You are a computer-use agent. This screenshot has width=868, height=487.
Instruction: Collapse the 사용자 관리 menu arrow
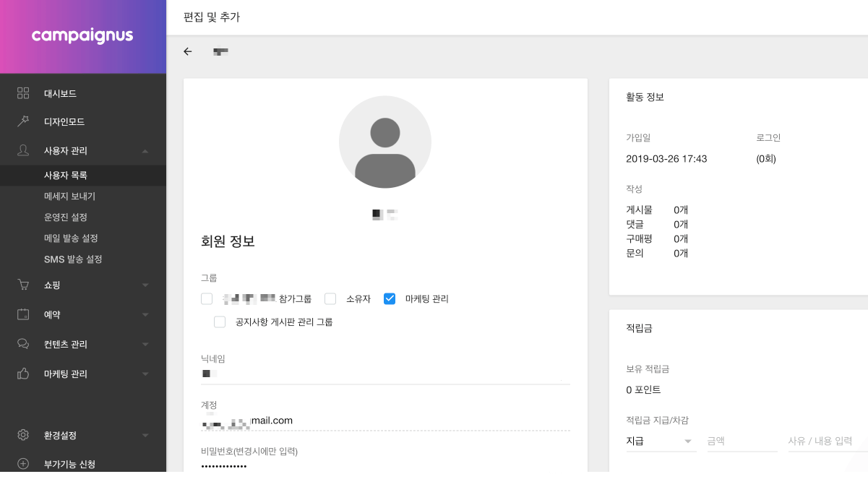point(145,151)
